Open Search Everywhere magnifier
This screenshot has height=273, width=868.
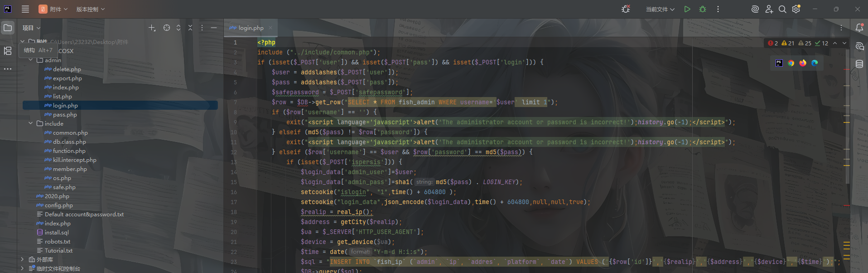click(x=782, y=9)
